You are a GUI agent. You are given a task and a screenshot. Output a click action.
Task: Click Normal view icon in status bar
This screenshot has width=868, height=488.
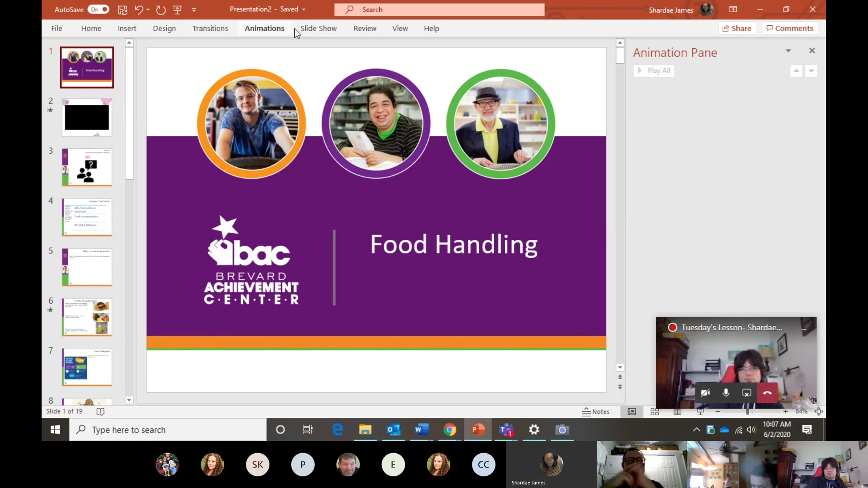632,412
